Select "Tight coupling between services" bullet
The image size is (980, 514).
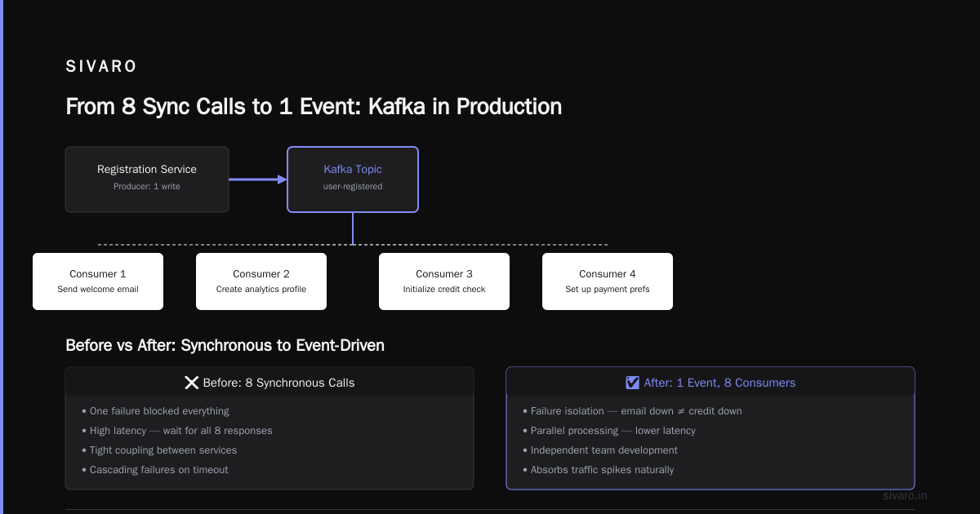tap(159, 450)
